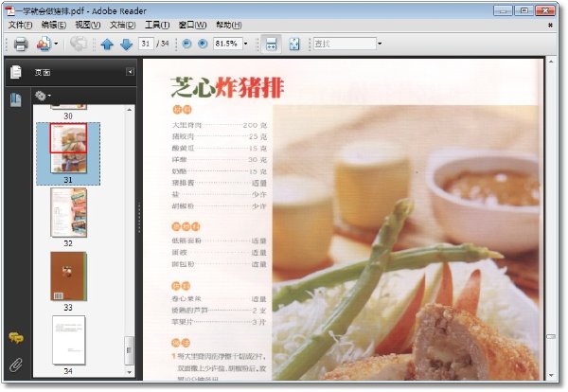Close the document with the small menu-bar x
Screen dimensions: 568x392
coord(551,25)
